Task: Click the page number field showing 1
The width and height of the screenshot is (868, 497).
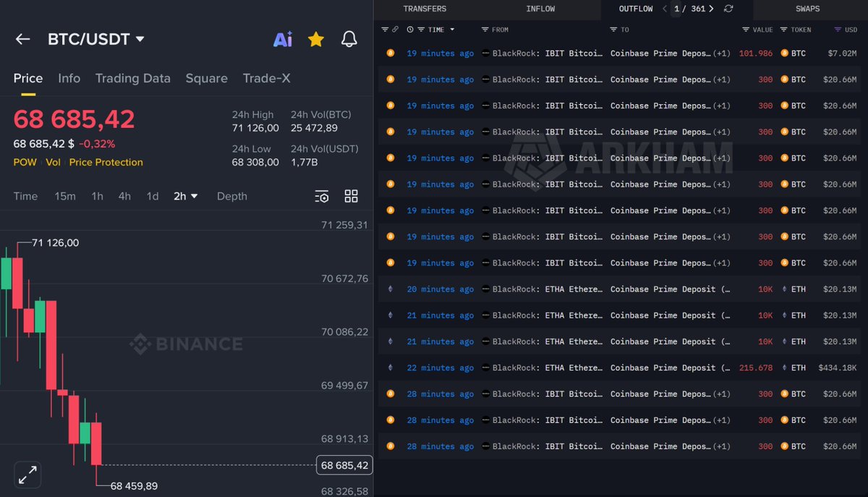Action: [677, 9]
